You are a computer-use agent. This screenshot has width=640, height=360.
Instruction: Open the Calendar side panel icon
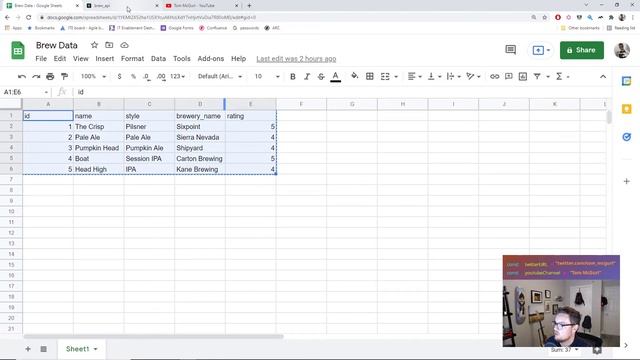(627, 81)
